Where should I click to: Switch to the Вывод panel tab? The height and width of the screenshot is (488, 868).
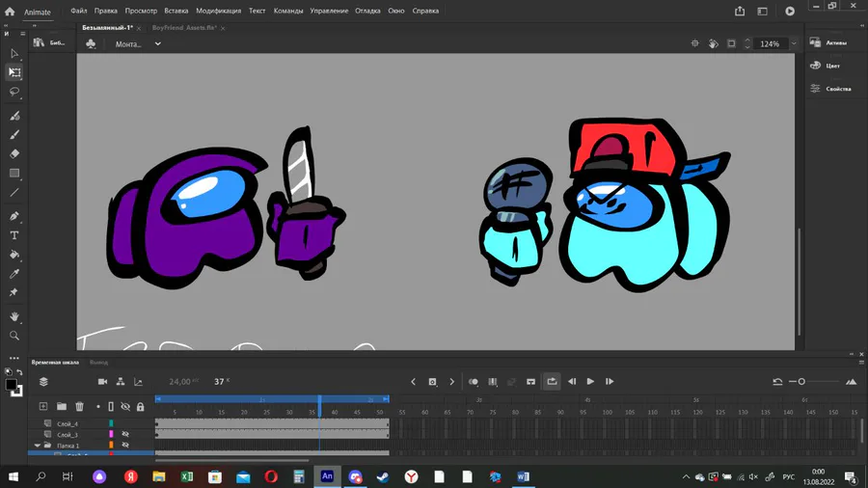98,363
